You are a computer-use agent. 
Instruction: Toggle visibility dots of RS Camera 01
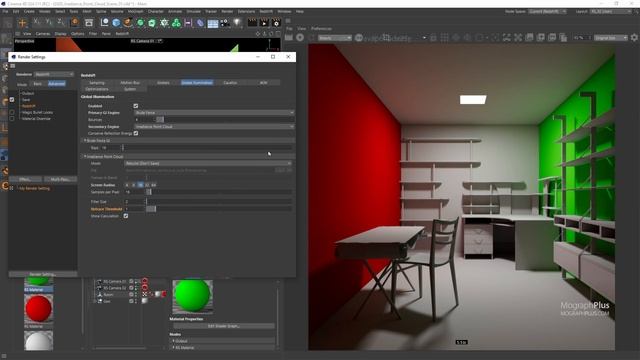[x=136, y=281]
